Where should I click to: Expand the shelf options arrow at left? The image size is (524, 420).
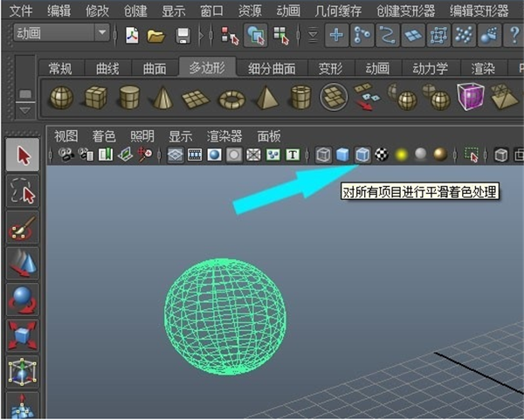[24, 111]
